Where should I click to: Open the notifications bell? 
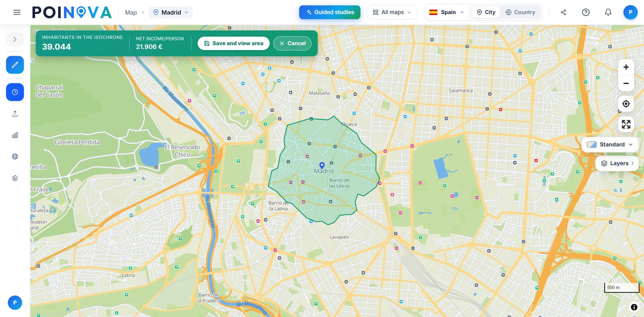coord(608,12)
